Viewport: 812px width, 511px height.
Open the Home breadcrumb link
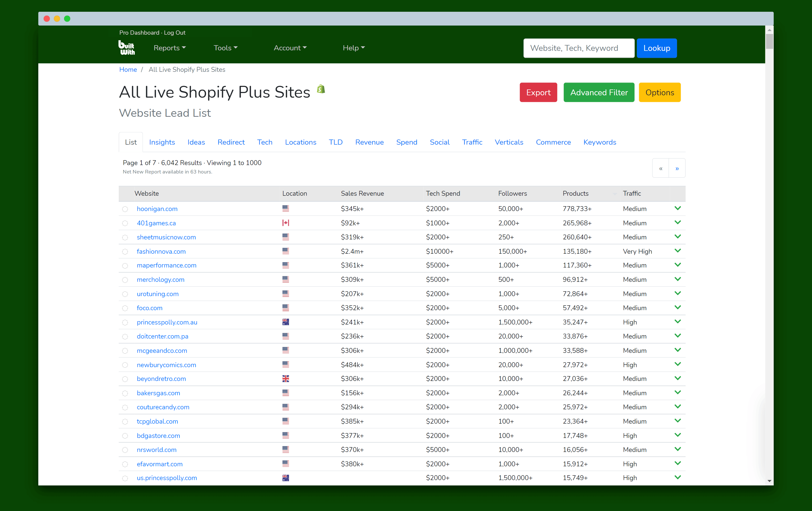click(128, 69)
